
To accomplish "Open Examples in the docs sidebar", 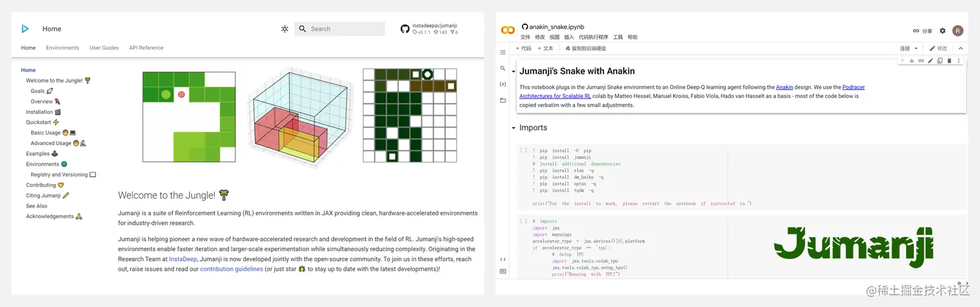I will [x=41, y=154].
